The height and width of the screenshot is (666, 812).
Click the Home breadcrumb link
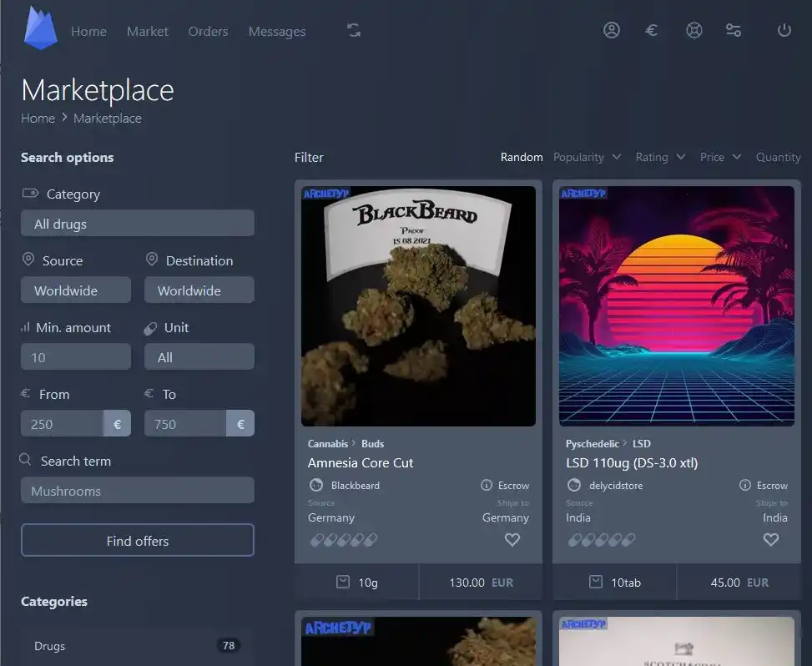coord(38,118)
